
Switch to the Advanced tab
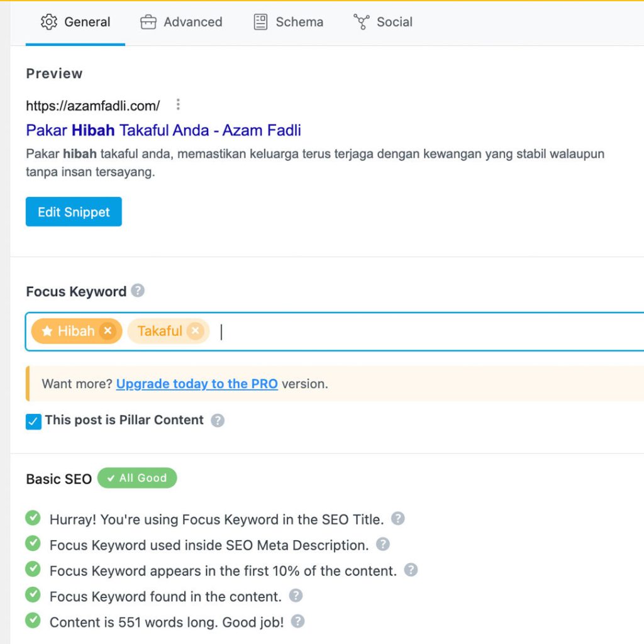point(181,22)
